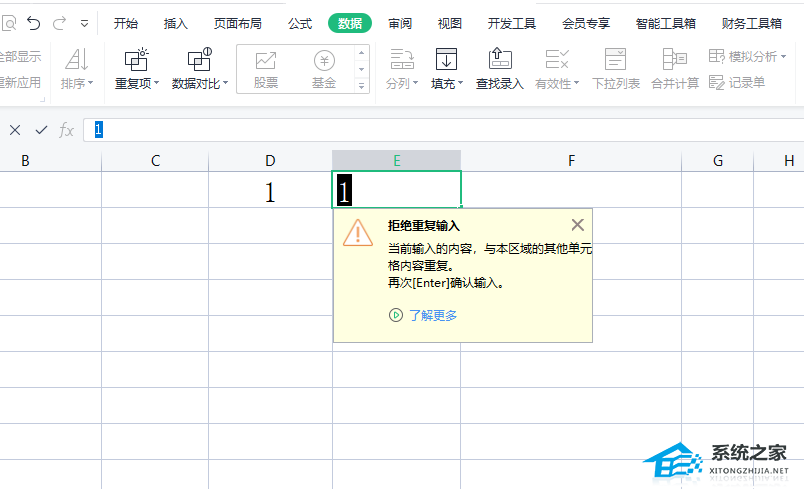Viewport: 804px width, 489px height.
Task: Click the 重复项 duplicates icon
Action: (x=136, y=60)
